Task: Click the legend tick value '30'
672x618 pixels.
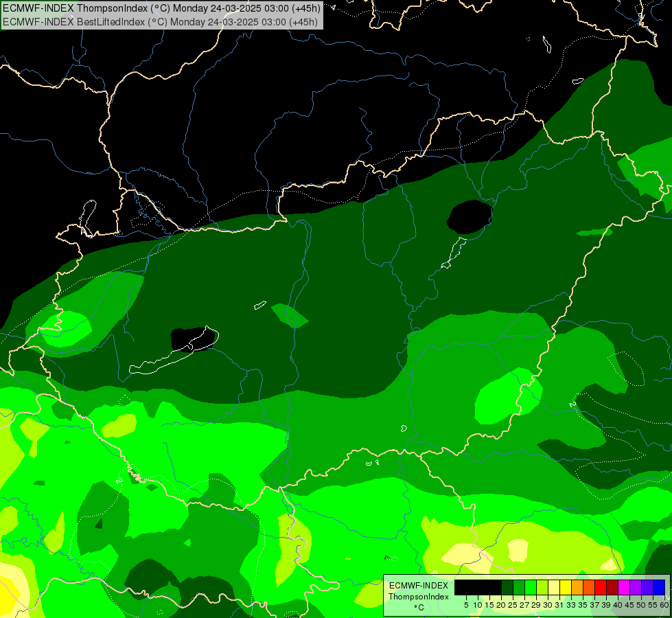Action: [548, 605]
